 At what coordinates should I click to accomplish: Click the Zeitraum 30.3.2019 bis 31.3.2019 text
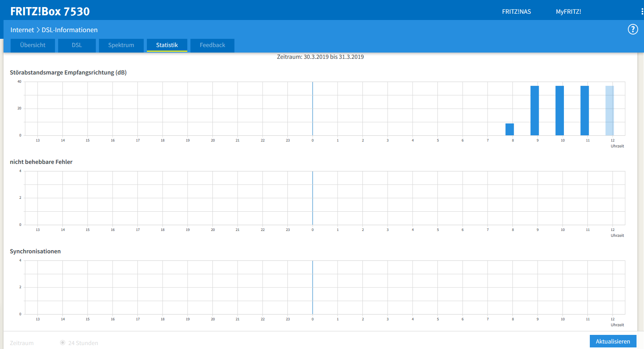[x=320, y=57]
